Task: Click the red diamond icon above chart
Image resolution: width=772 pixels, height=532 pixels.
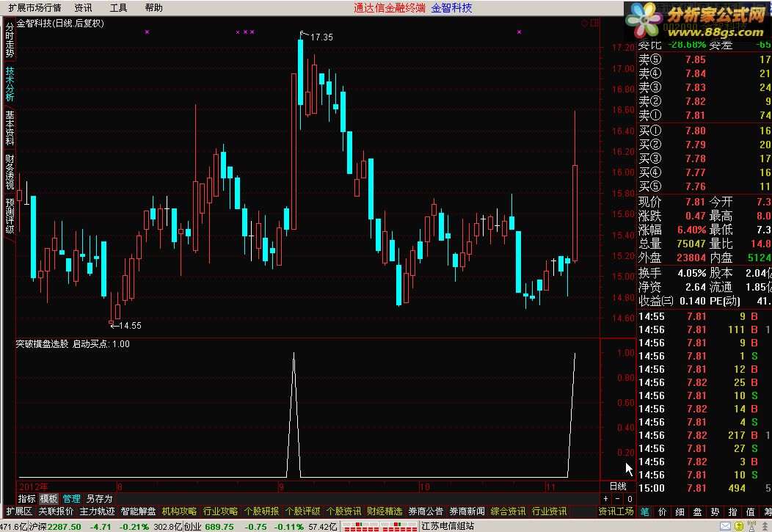Action: pyautogui.click(x=585, y=23)
